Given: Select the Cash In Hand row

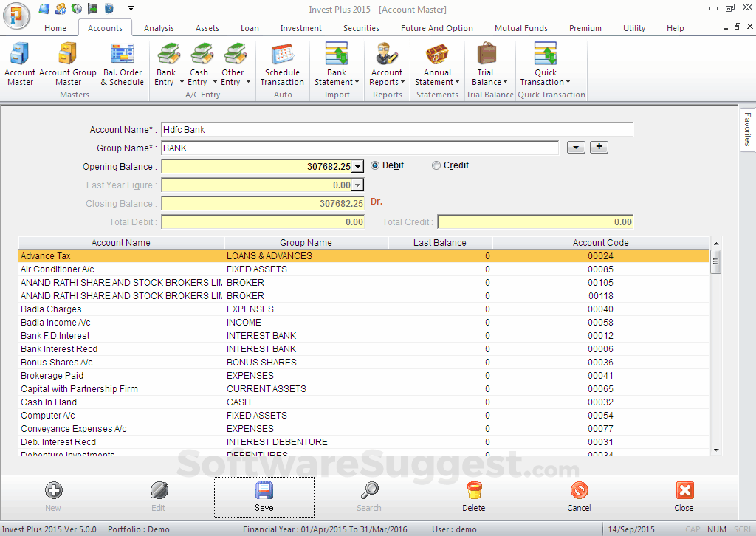Looking at the screenshot, I should [x=363, y=402].
